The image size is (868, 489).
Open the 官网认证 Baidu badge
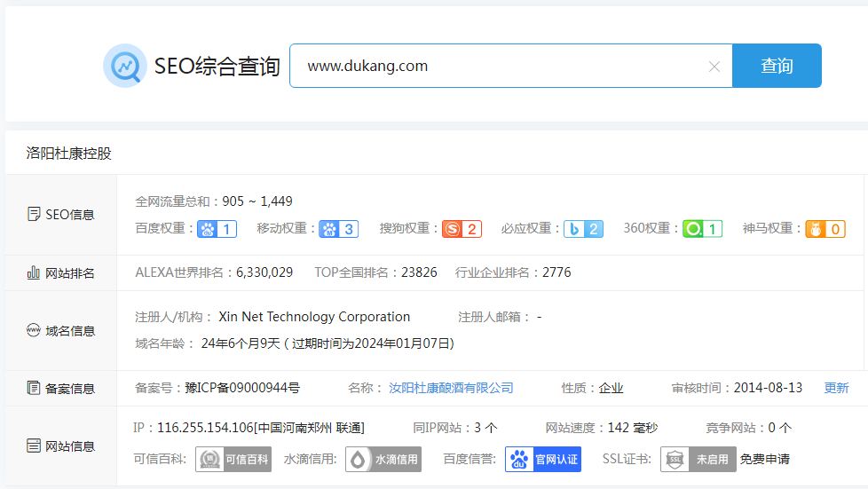tap(543, 459)
